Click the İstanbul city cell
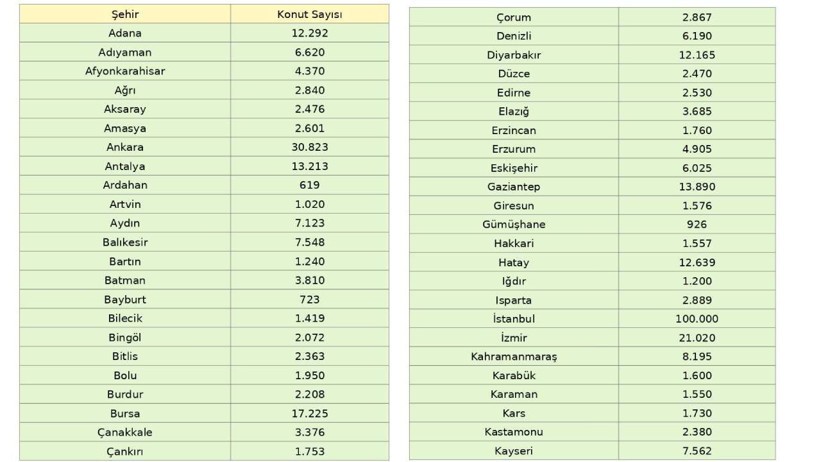Image resolution: width=820 pixels, height=462 pixels. pos(514,318)
